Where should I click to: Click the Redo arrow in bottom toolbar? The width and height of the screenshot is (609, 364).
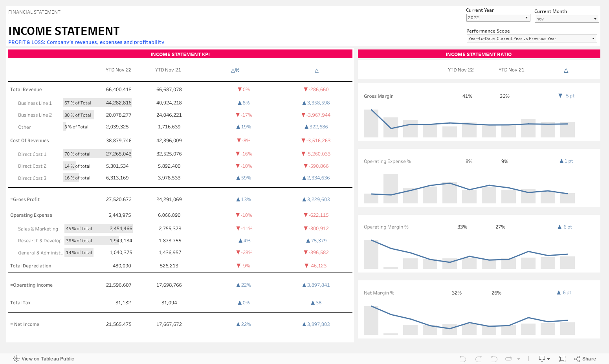point(479,359)
